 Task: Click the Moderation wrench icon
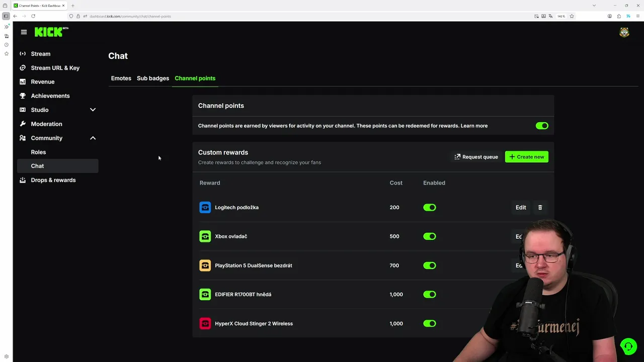pos(23,124)
